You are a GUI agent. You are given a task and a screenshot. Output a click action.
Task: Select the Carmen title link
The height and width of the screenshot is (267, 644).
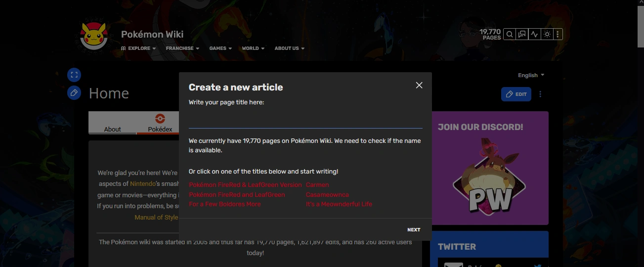317,185
